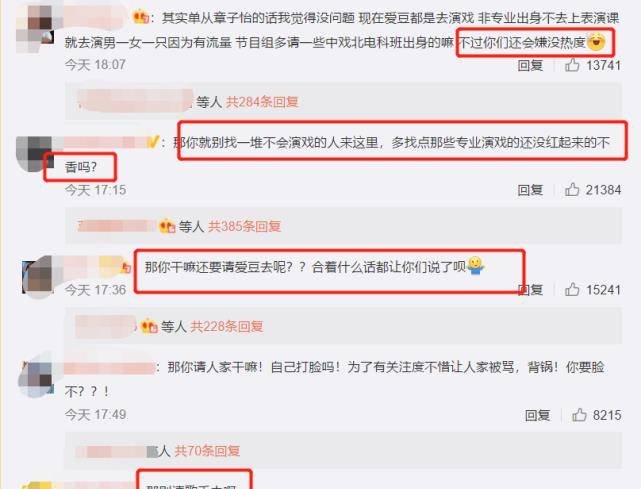Screen dimensions: 641x489
Task: Like the comment with 8215 likes
Action: coord(579,415)
